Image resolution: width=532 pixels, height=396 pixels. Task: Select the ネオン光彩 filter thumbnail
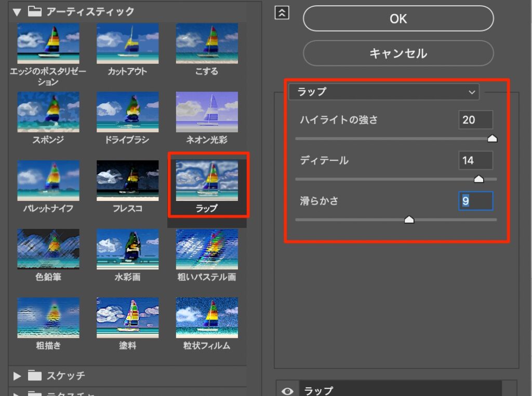pos(207,112)
